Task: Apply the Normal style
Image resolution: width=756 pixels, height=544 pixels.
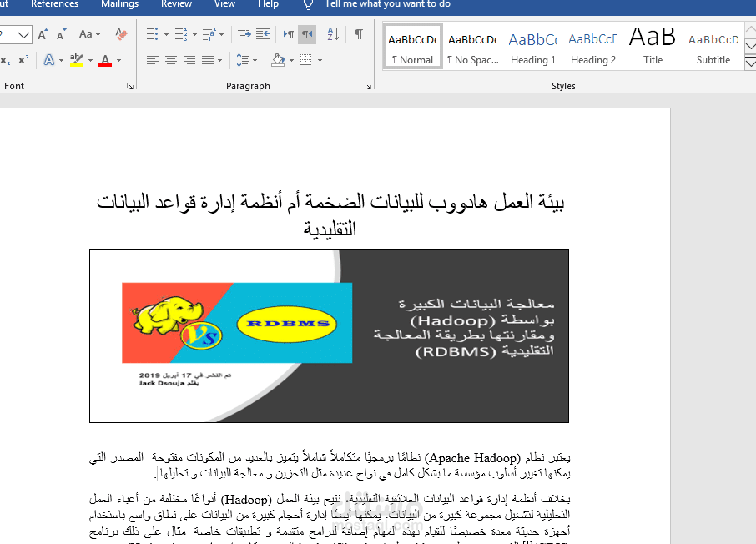Action: [x=413, y=47]
